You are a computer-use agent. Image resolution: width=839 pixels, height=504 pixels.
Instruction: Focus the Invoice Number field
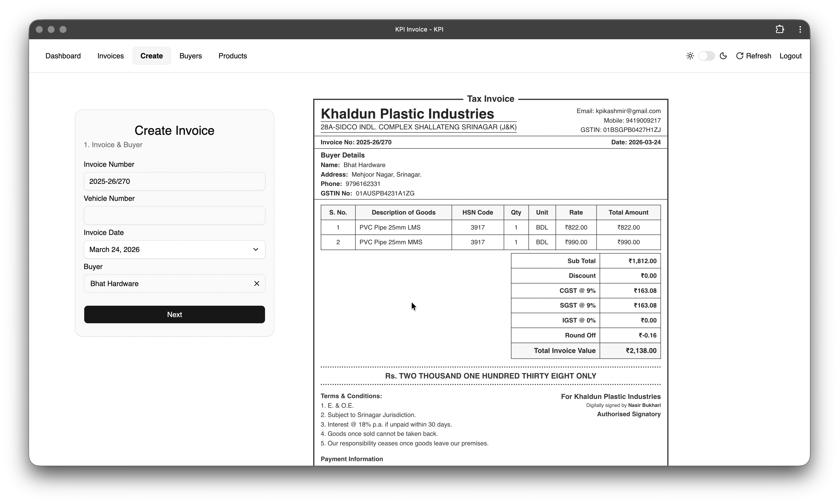coord(174,181)
